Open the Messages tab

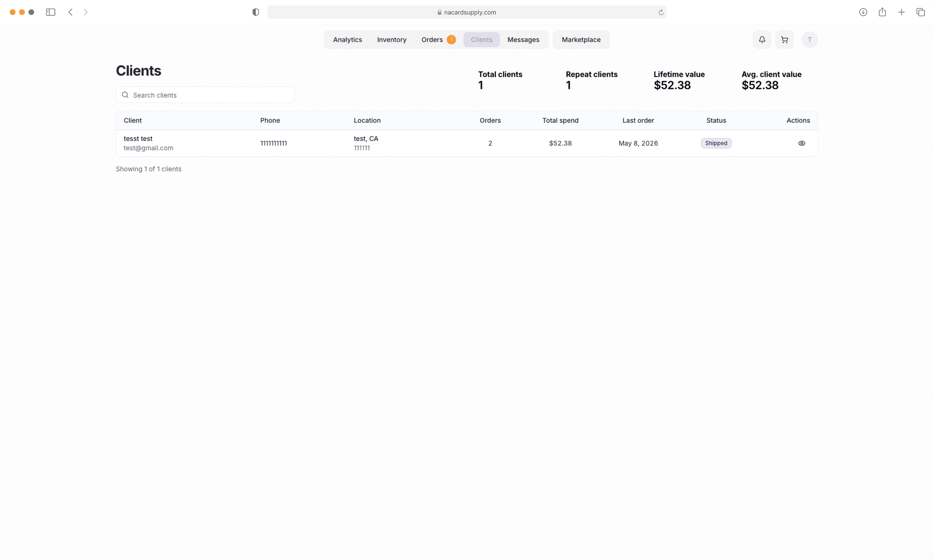click(x=523, y=40)
